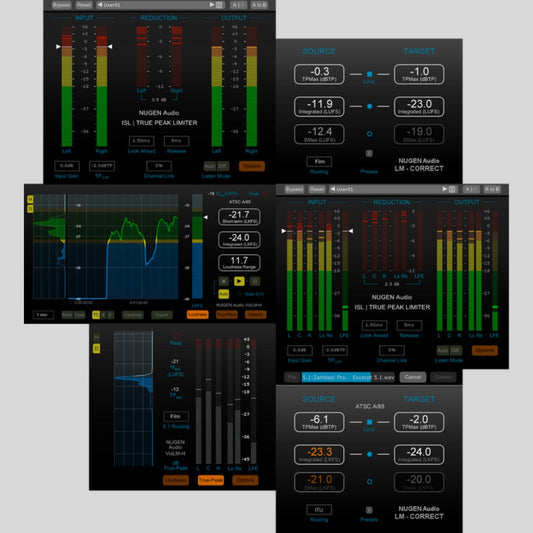The height and width of the screenshot is (533, 533).
Task: Click H icon in VisLM loudness history window
Action: pyautogui.click(x=30, y=199)
